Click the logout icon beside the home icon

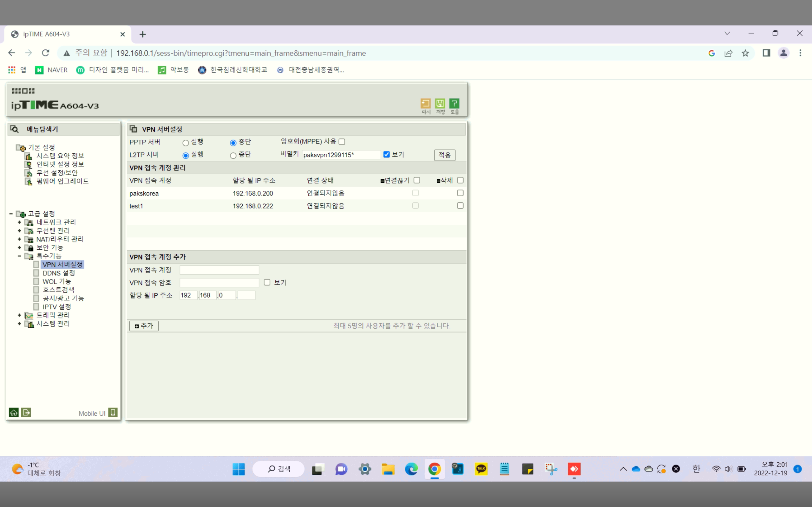(26, 413)
